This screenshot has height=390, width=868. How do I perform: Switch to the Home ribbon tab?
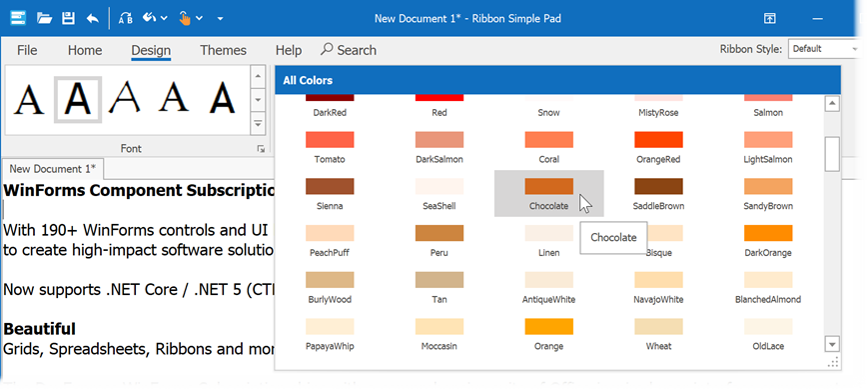click(x=85, y=50)
